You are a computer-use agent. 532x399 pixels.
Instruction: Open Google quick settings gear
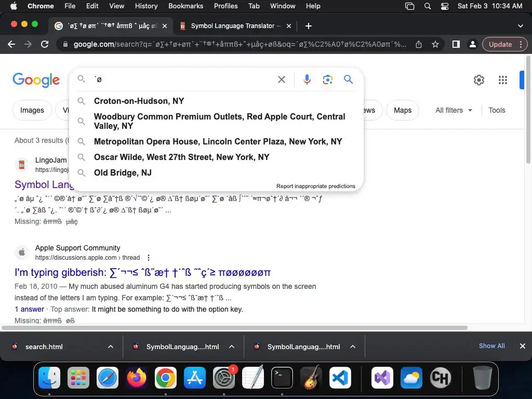478,80
